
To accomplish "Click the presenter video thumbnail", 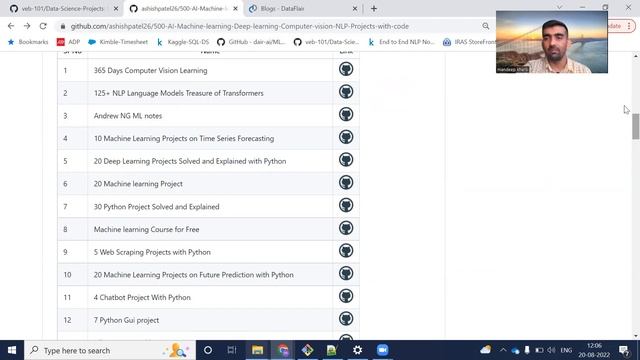I will (551, 42).
